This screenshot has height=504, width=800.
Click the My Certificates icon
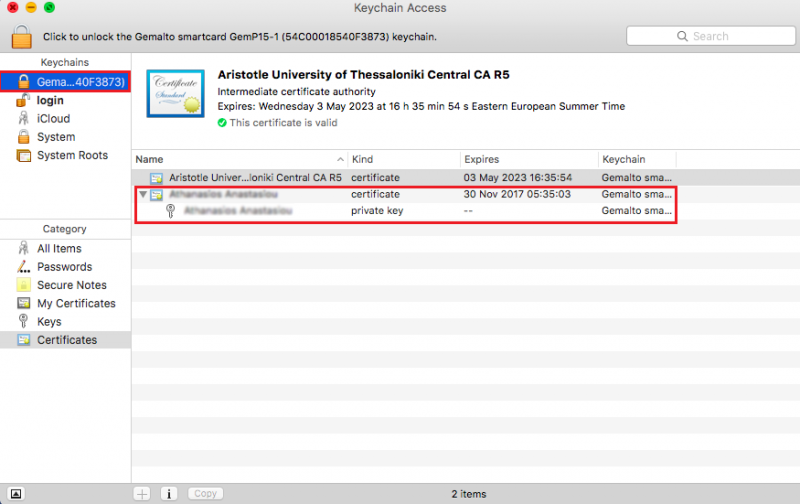(x=23, y=303)
